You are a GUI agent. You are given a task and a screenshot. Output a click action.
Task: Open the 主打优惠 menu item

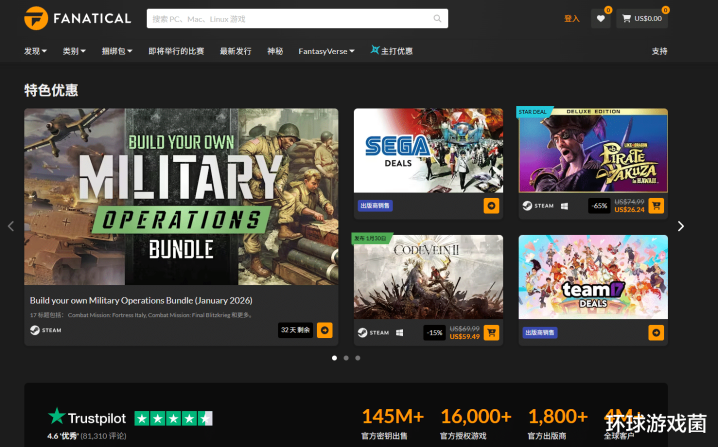[391, 51]
